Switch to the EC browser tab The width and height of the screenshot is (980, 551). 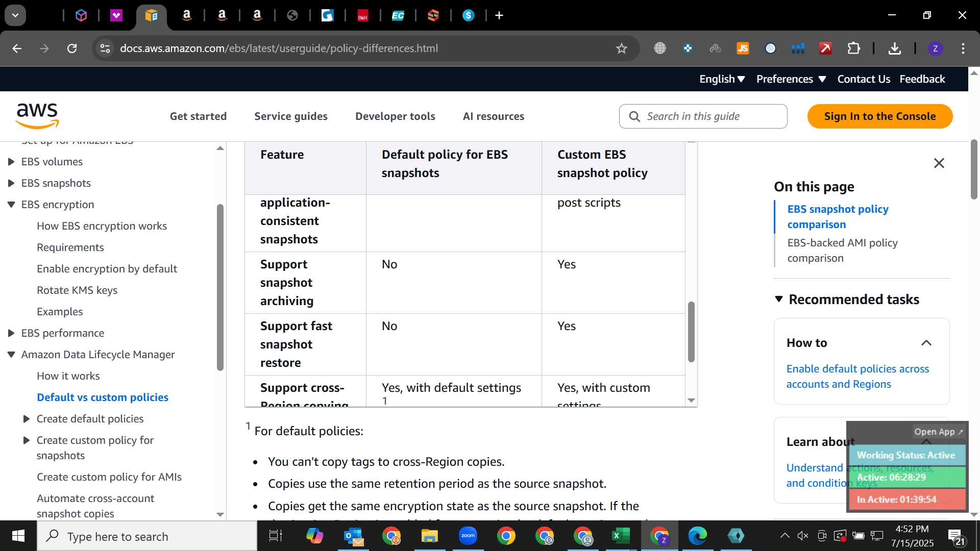tap(398, 16)
